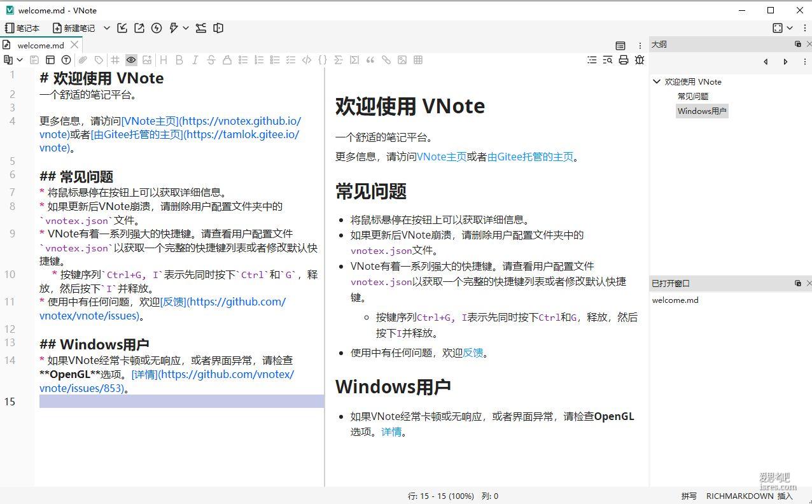Toggle section number hash icon

[115, 60]
